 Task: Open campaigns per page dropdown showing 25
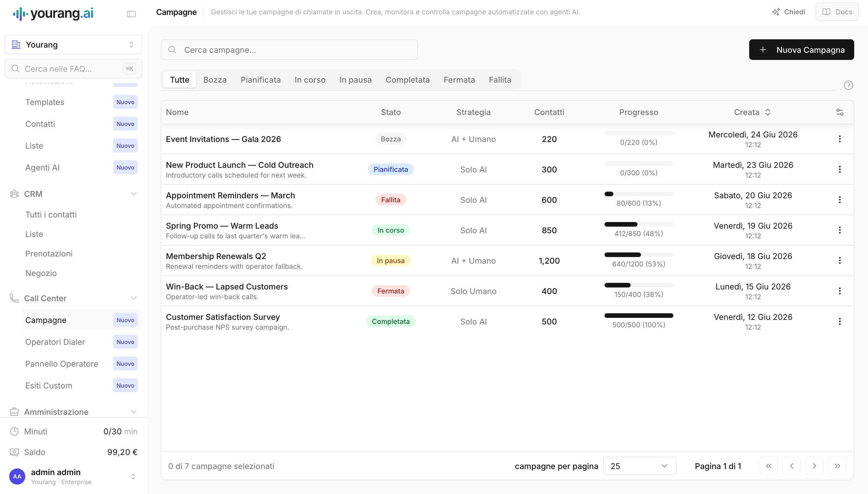639,466
